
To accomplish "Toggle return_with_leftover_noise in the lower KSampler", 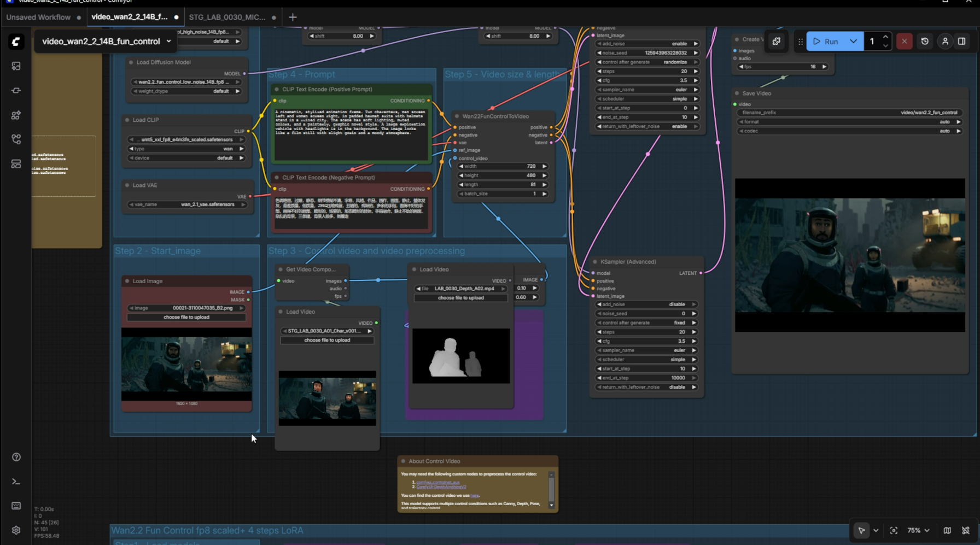I will (646, 387).
